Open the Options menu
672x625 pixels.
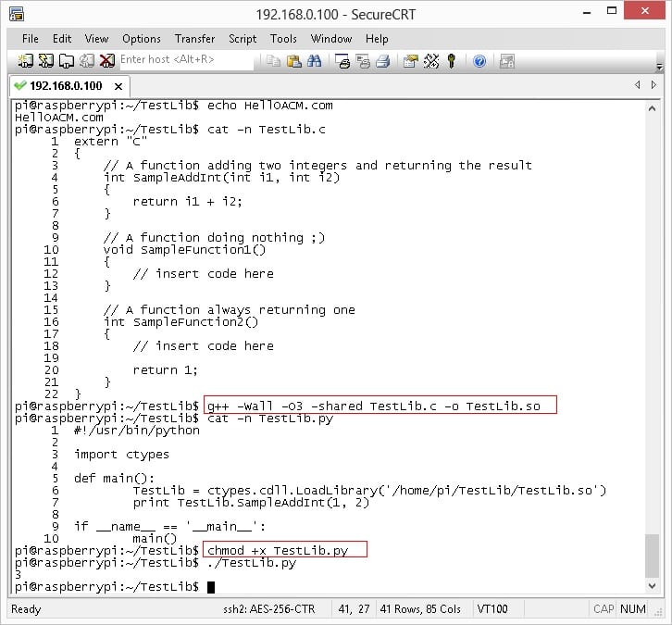pos(142,39)
